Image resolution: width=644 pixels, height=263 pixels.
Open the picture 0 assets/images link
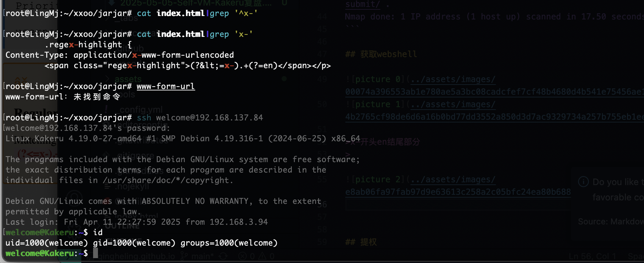pos(453,79)
